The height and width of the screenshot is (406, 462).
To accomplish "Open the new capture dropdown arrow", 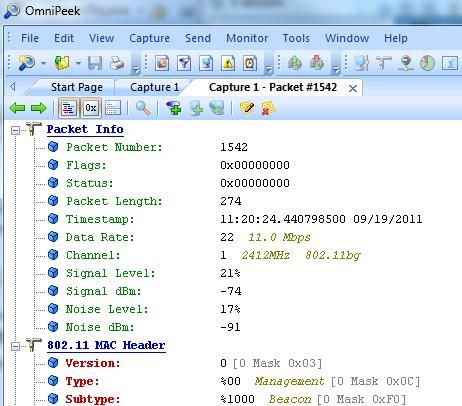I will pyautogui.click(x=44, y=63).
